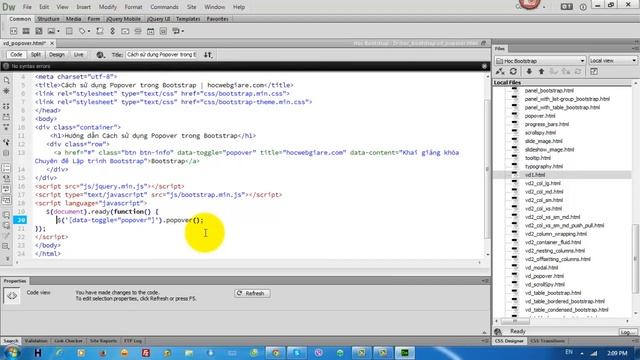Screen dimensions: 640x360
Task: Open the File menu
Action: pyautogui.click(x=27, y=7)
